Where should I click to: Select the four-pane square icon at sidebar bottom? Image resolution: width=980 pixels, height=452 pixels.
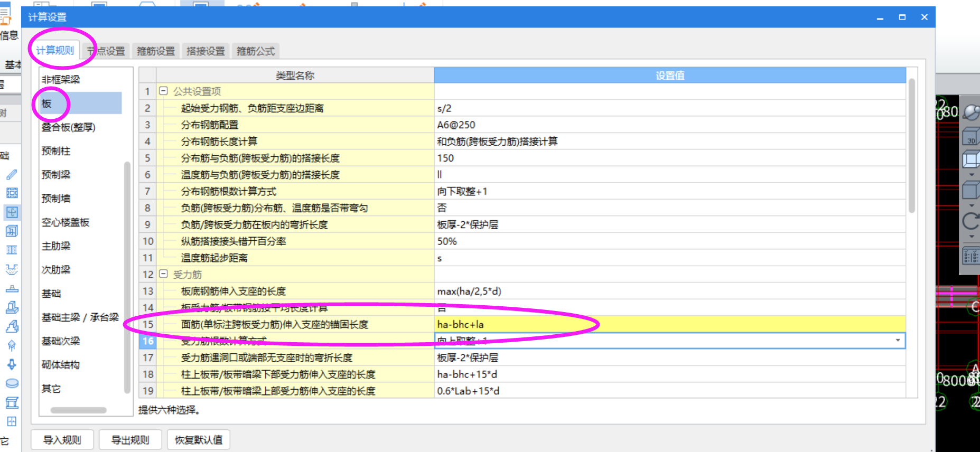click(x=12, y=421)
